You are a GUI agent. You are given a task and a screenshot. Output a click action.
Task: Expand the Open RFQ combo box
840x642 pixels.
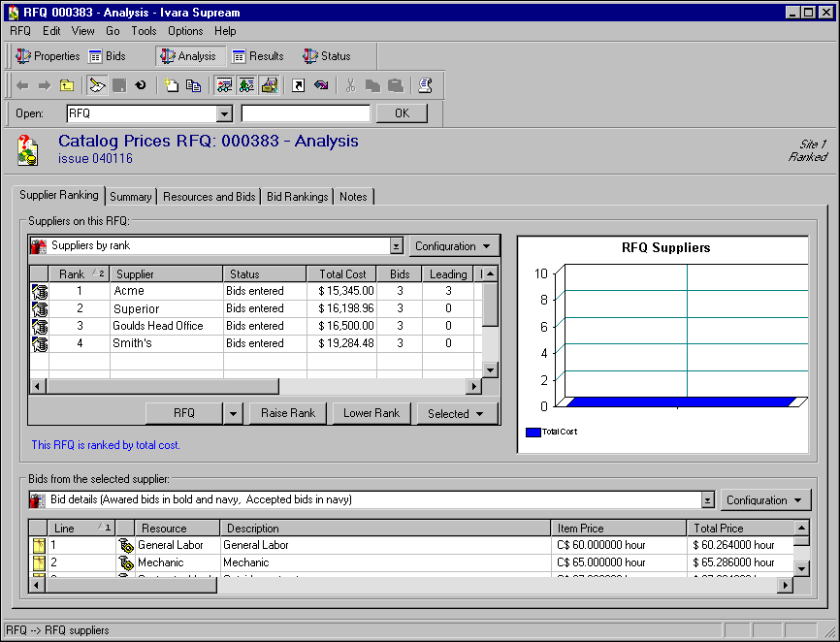[x=225, y=113]
